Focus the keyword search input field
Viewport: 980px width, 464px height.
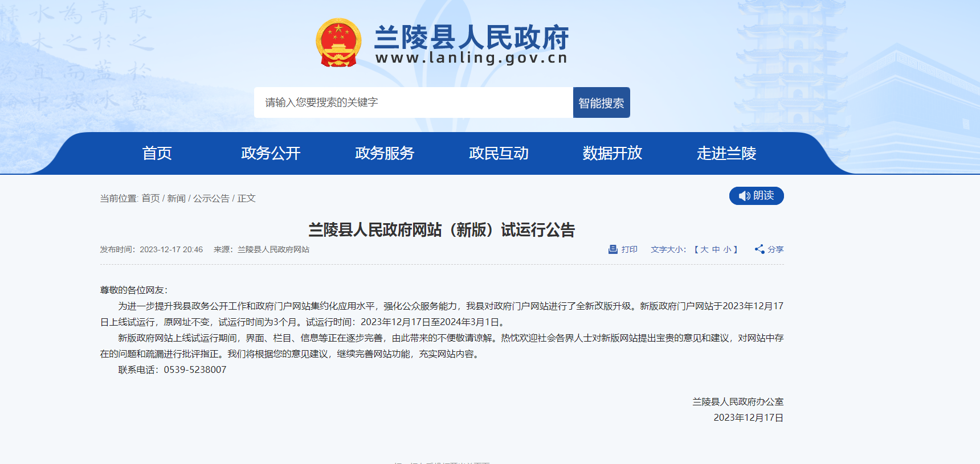[x=414, y=102]
